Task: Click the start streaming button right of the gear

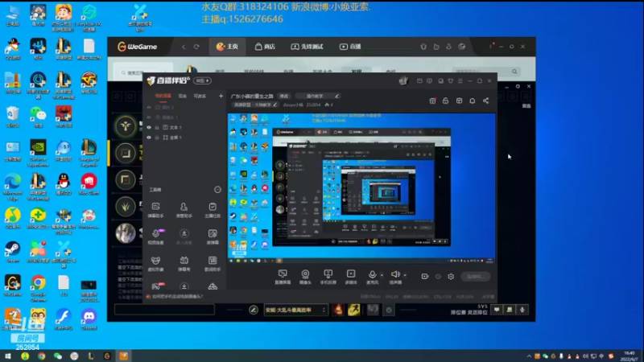Action: click(475, 277)
